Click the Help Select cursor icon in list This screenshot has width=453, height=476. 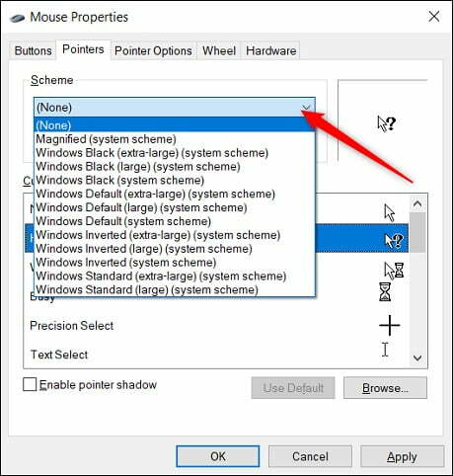[x=394, y=241]
